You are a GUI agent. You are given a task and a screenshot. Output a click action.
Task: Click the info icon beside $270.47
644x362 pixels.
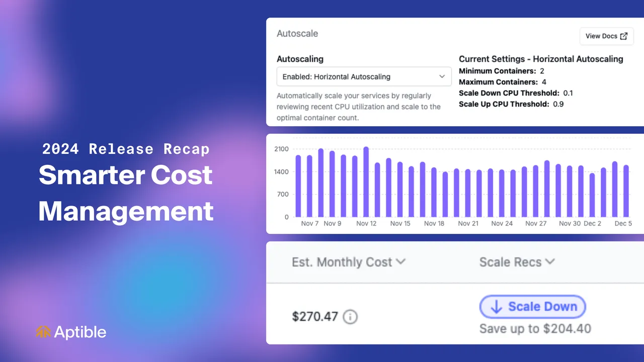point(350,317)
